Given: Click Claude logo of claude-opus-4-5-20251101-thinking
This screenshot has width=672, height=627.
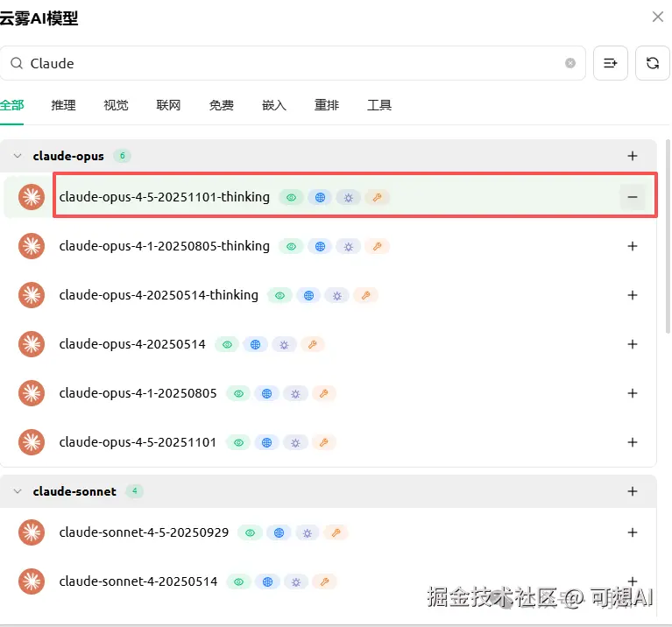Looking at the screenshot, I should [32, 197].
